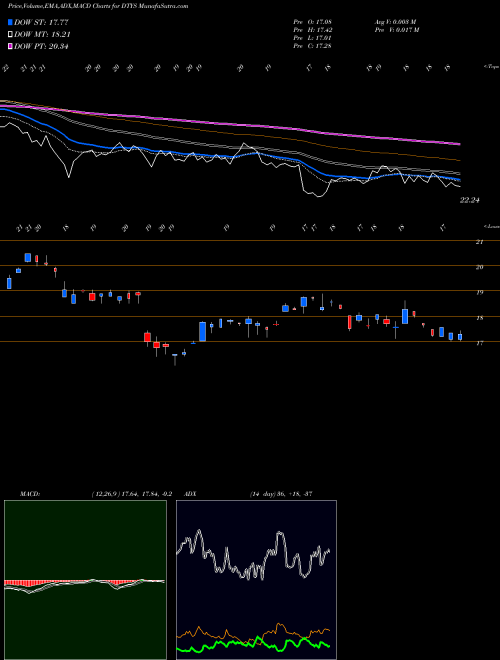The height and width of the screenshot is (660, 500).
Task: Click the 'Pre L: 17.01' value
Action: [312, 37]
